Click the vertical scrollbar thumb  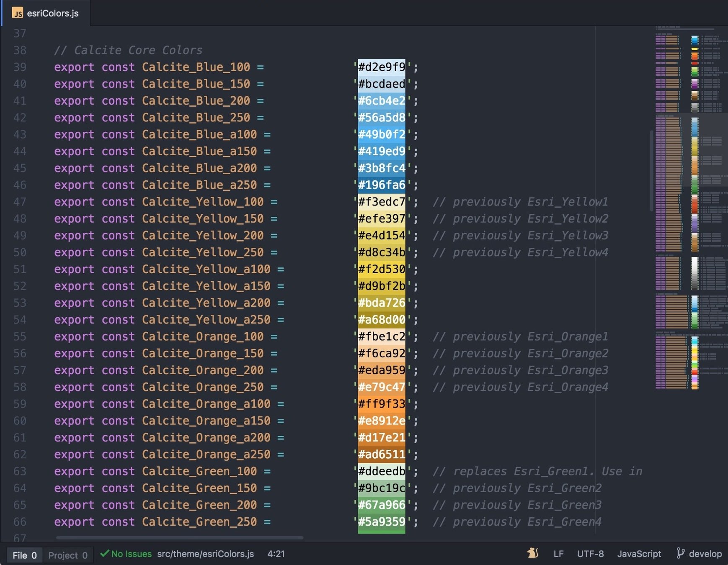point(651,170)
